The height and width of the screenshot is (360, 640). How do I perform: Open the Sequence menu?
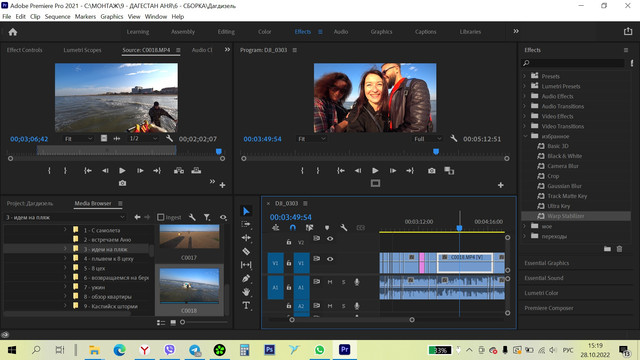(x=58, y=17)
